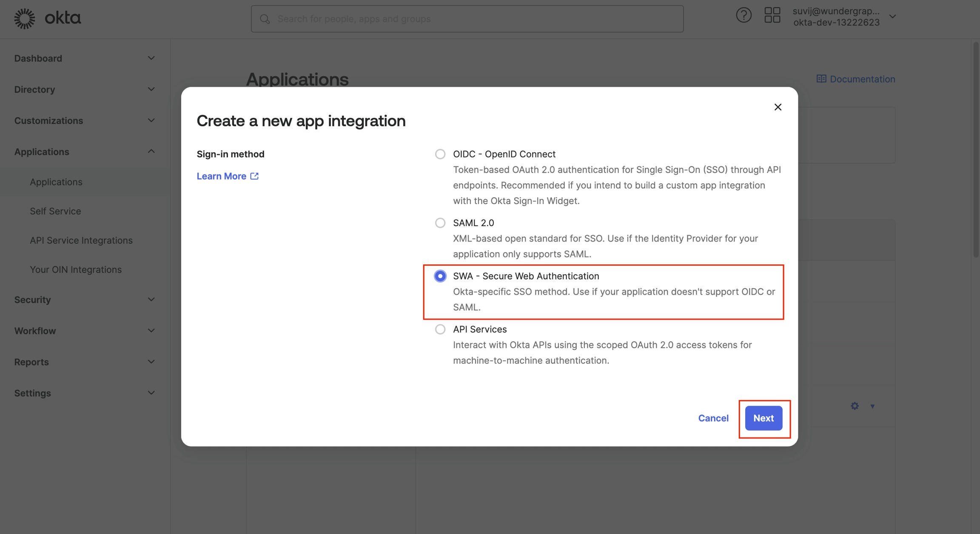Select the OIDC - OpenID Connect sign-in method
980x534 pixels.
[x=440, y=154]
